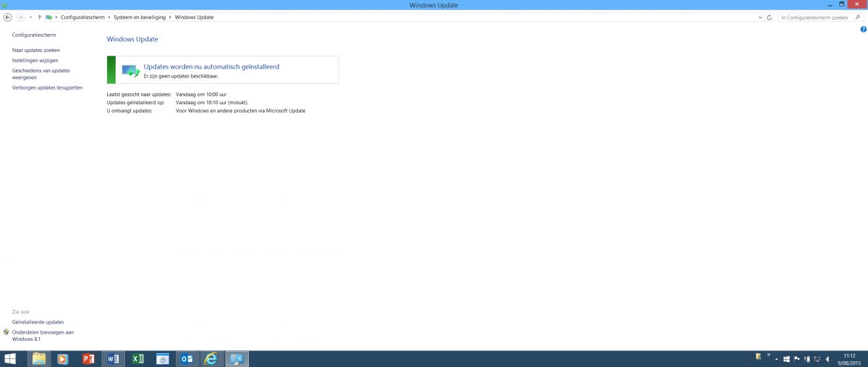This screenshot has height=367, width=868.
Task: Expand the taskbar toolbar overflow chevron
Action: [x=768, y=355]
